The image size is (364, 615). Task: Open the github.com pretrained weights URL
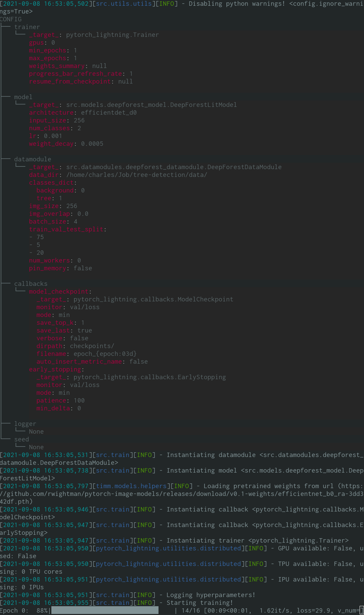[181, 494]
